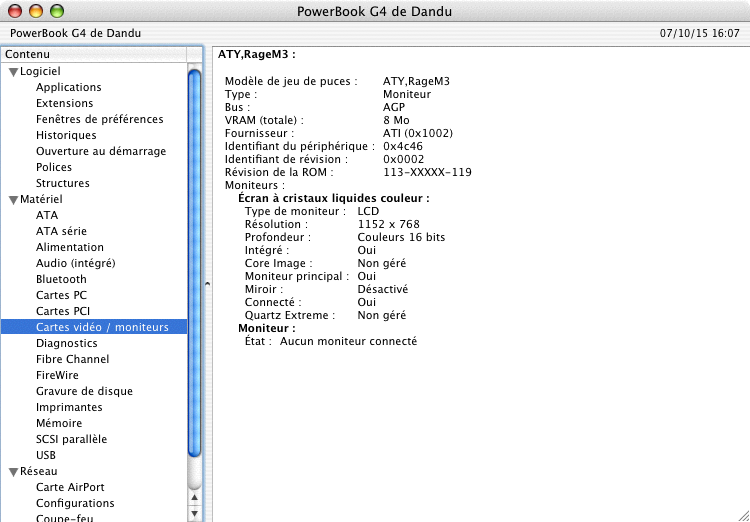This screenshot has height=522, width=750.
Task: Click the device ID 0x4c46
Action: [403, 146]
